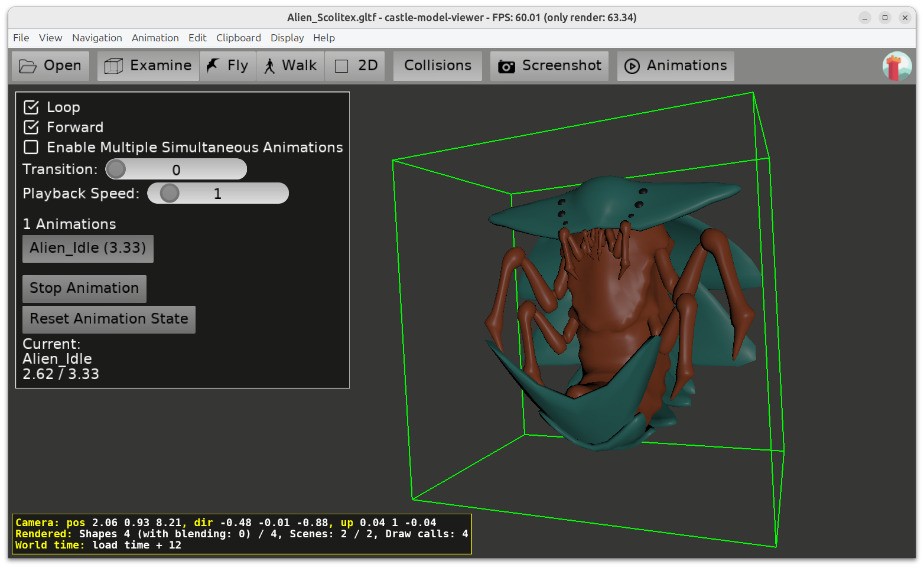Click the Open folder icon
This screenshot has width=924, height=568.
point(27,66)
